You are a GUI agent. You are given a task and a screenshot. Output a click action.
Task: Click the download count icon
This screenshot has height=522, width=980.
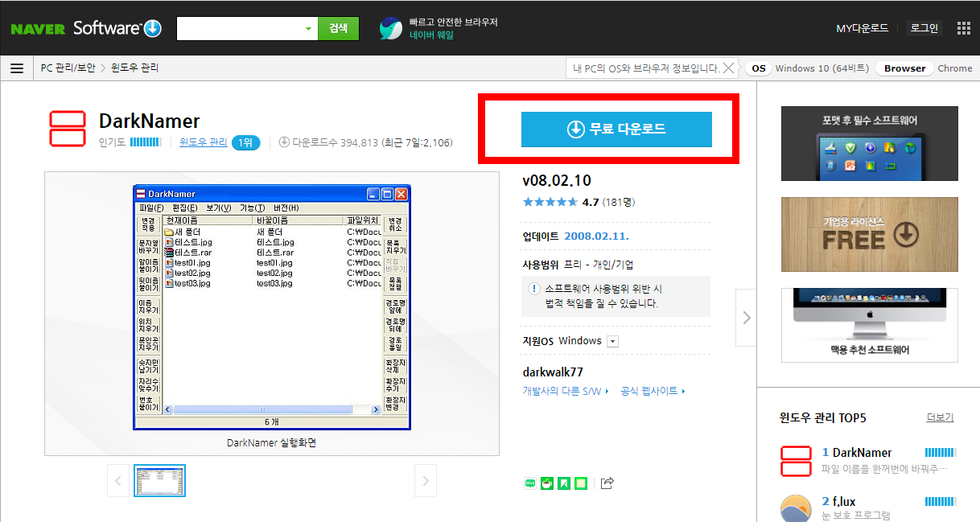coord(284,142)
